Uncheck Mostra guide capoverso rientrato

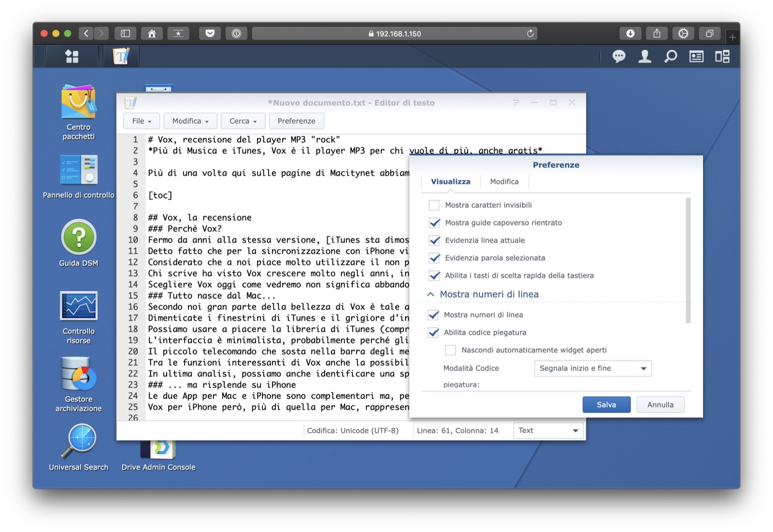tap(434, 223)
